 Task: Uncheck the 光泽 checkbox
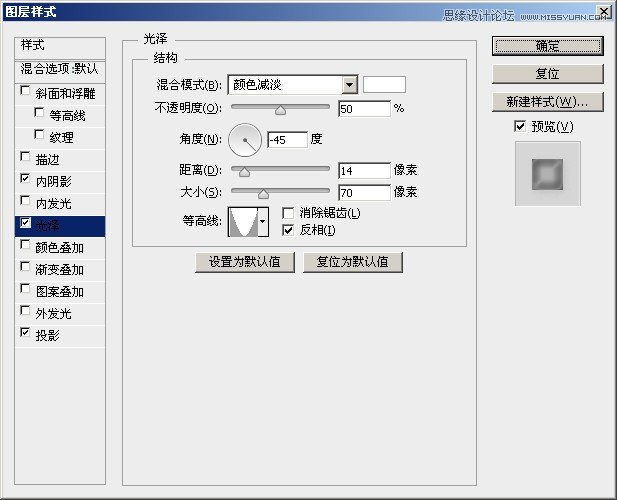click(25, 223)
